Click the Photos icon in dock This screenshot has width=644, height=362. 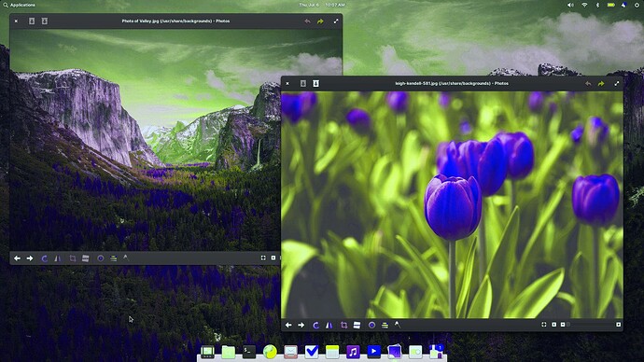pos(394,352)
